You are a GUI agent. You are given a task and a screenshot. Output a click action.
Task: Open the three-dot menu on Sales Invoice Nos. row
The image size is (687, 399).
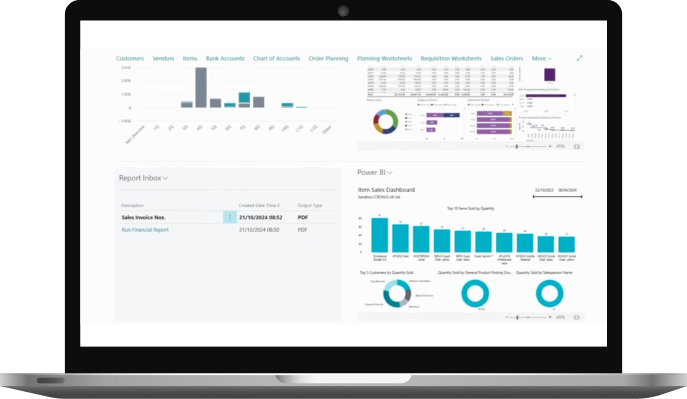click(230, 217)
